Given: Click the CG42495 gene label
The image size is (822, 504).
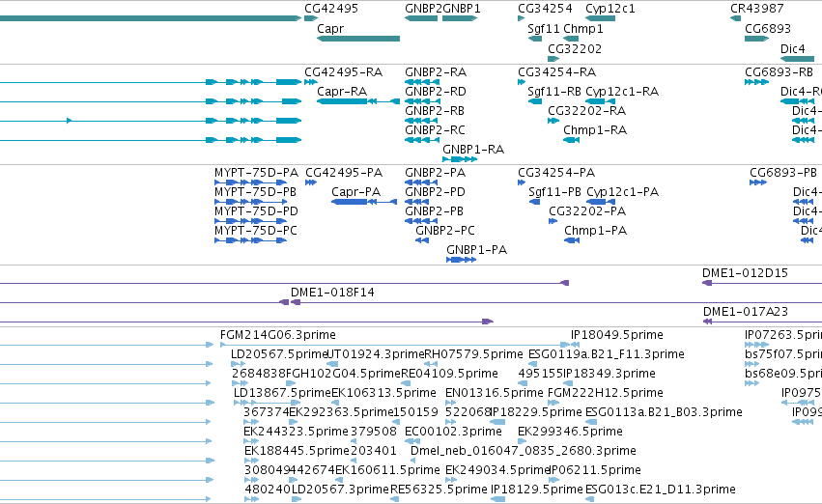Looking at the screenshot, I should tap(331, 9).
